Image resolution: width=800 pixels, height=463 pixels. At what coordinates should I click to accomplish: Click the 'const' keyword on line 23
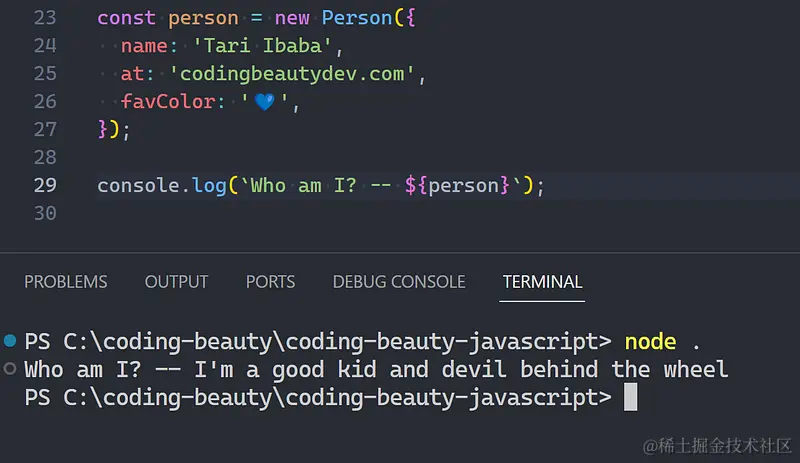click(x=126, y=18)
